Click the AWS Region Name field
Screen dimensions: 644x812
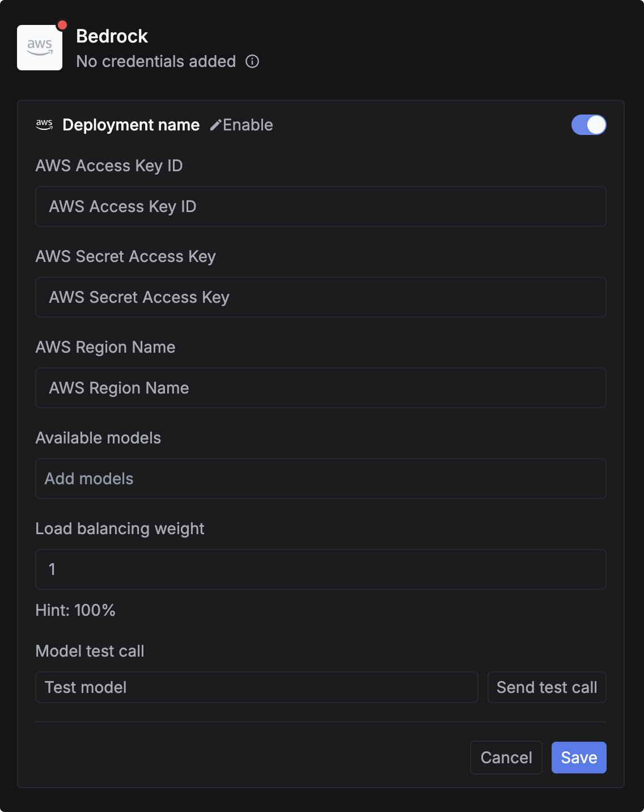click(x=320, y=388)
